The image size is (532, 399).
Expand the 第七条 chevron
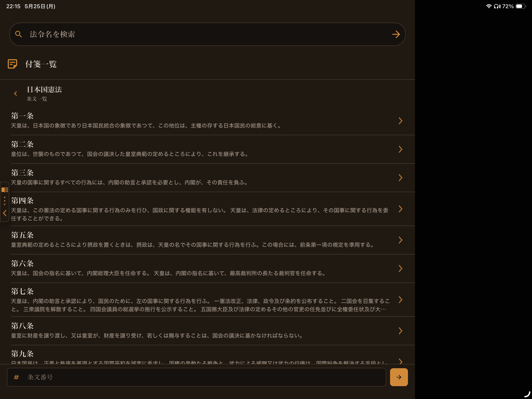(x=400, y=300)
